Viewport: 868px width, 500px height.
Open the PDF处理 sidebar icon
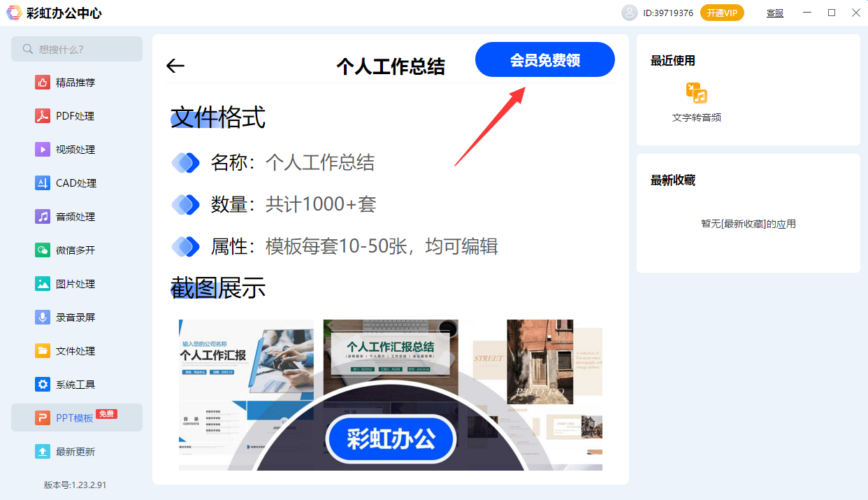43,116
